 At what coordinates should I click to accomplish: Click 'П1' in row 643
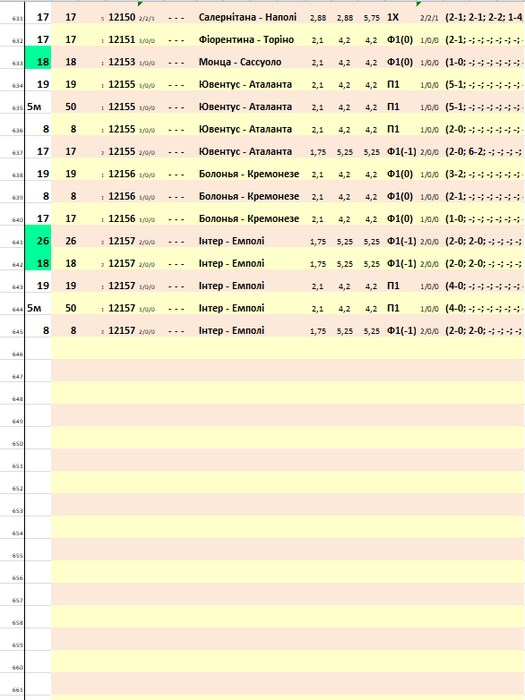pyautogui.click(x=393, y=286)
